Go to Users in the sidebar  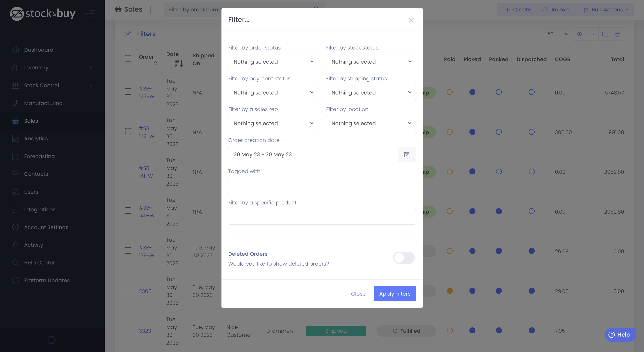(31, 192)
